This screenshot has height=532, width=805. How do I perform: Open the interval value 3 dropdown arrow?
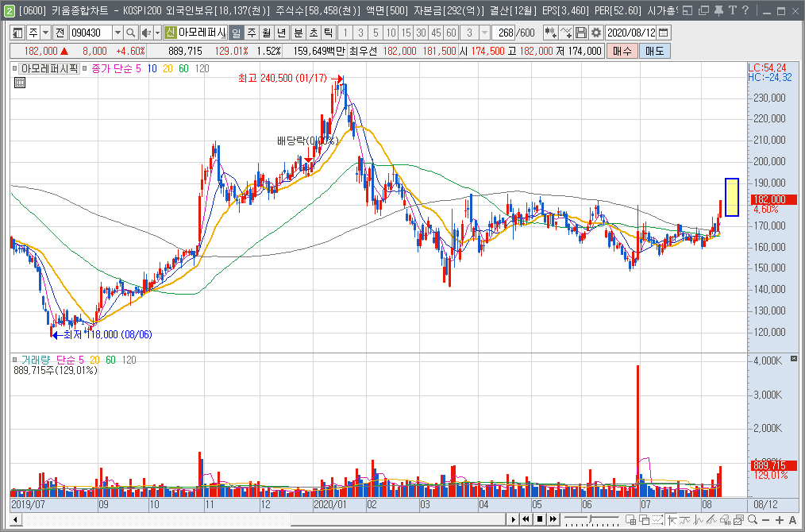point(484,33)
